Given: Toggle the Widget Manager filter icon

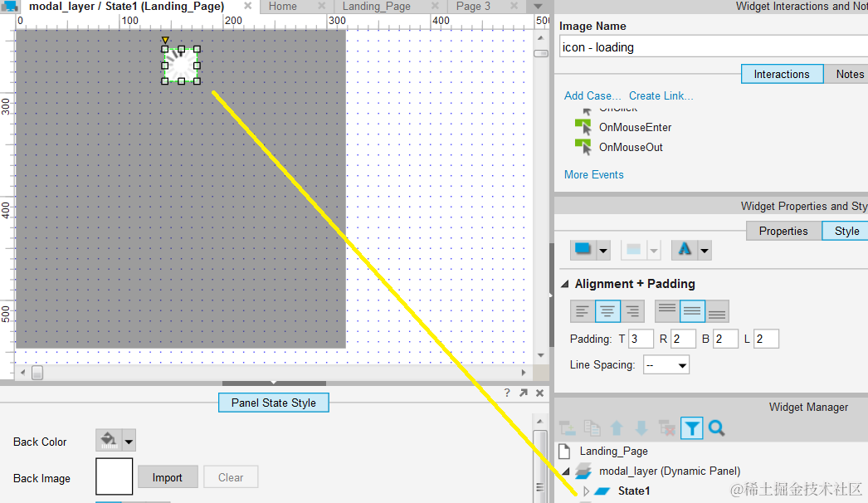Looking at the screenshot, I should (x=691, y=428).
